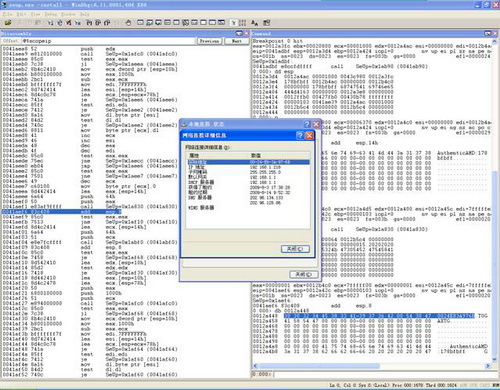Screen dimensions: 500x390
Task: Click the Stop Debugging toolbar icon
Action: 69,23
